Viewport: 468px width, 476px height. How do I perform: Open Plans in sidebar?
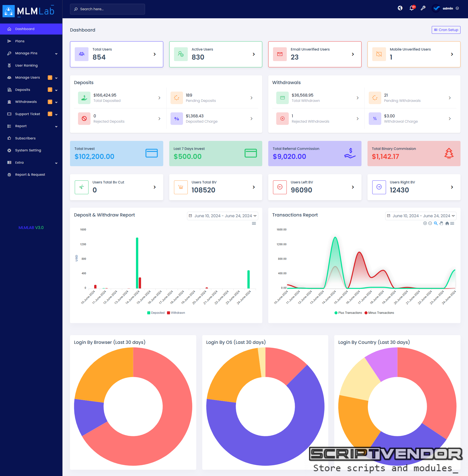click(x=31, y=41)
